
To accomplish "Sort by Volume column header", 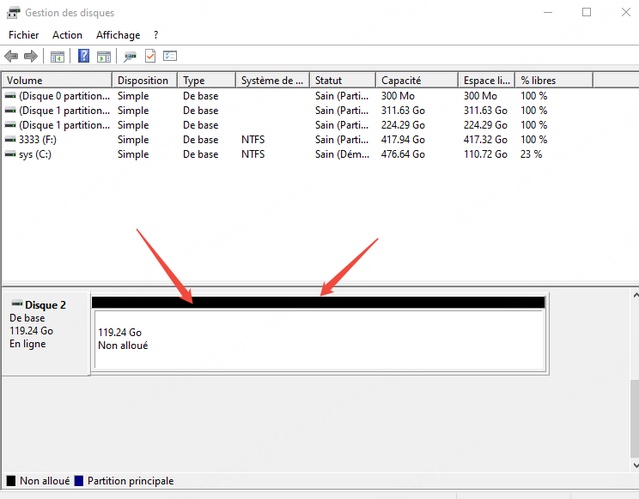I will tap(57, 80).
